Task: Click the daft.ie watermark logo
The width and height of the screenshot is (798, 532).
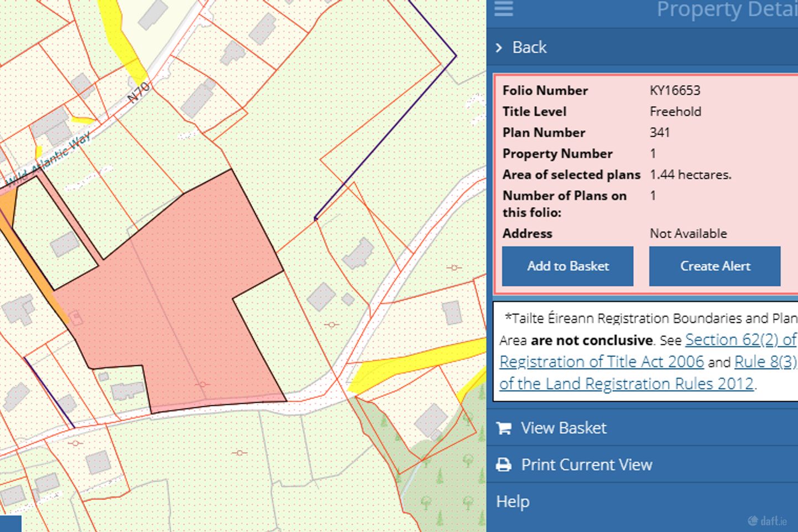Action: pos(768,520)
